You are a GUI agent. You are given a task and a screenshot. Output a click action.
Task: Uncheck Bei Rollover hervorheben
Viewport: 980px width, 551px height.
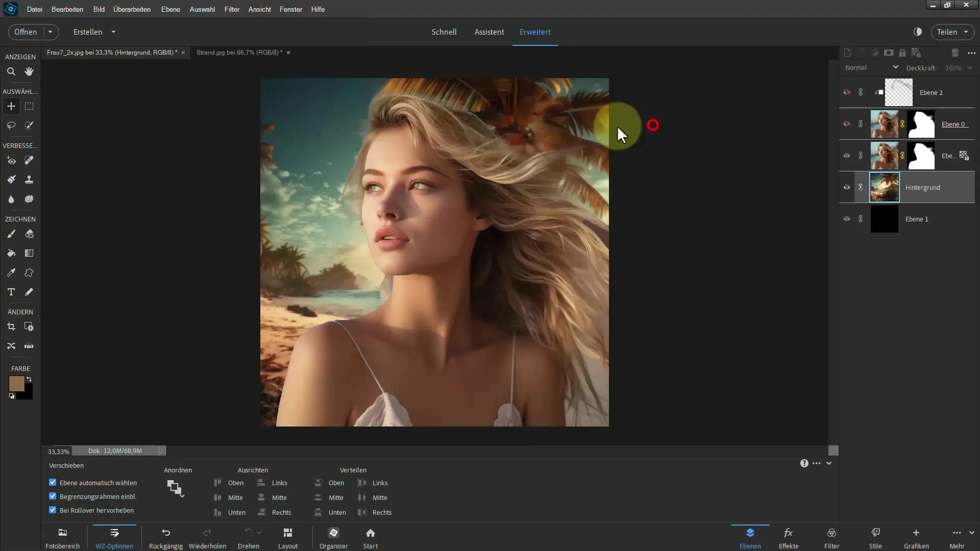[53, 510]
